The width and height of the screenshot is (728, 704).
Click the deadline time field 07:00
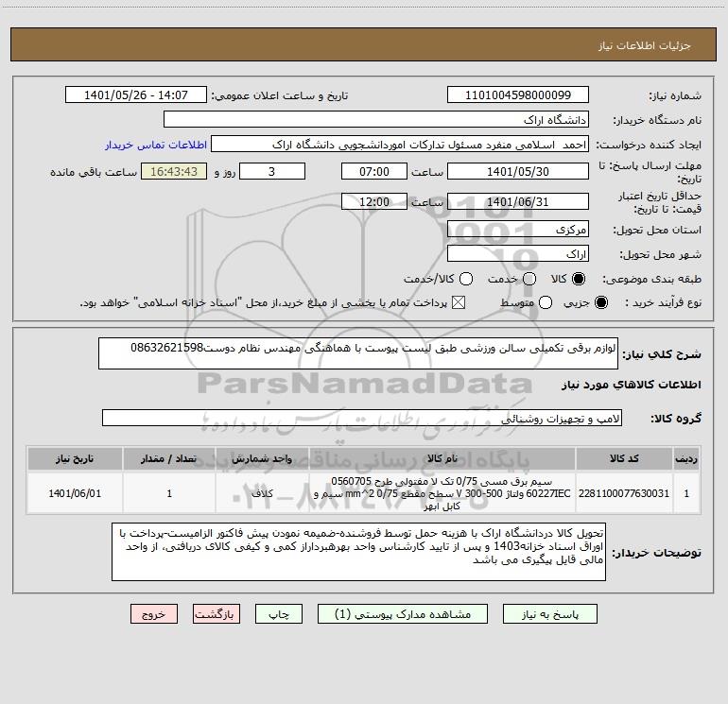[374, 171]
